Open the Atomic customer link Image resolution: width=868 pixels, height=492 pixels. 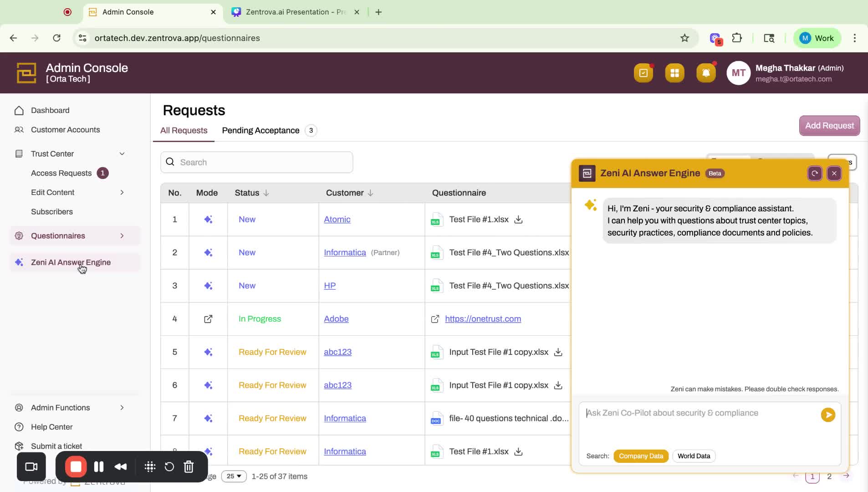click(337, 220)
